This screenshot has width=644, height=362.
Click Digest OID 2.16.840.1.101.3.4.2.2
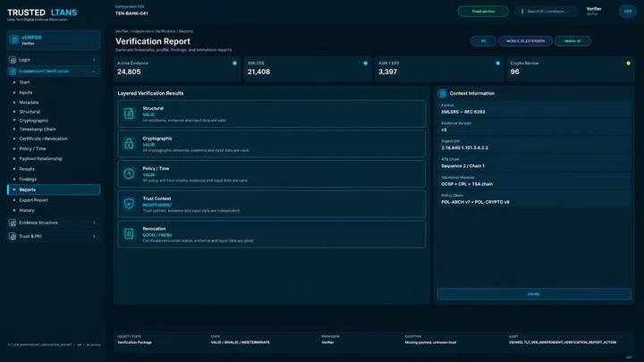click(x=464, y=147)
